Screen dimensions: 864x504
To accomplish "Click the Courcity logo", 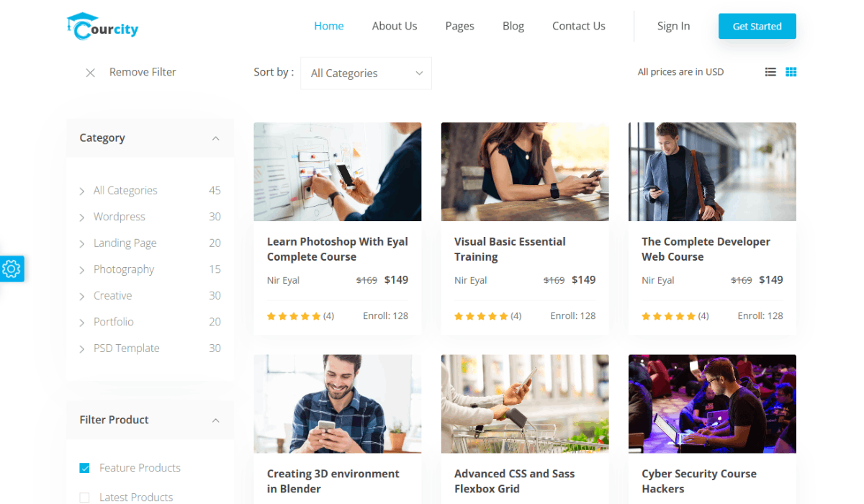I will coord(102,26).
